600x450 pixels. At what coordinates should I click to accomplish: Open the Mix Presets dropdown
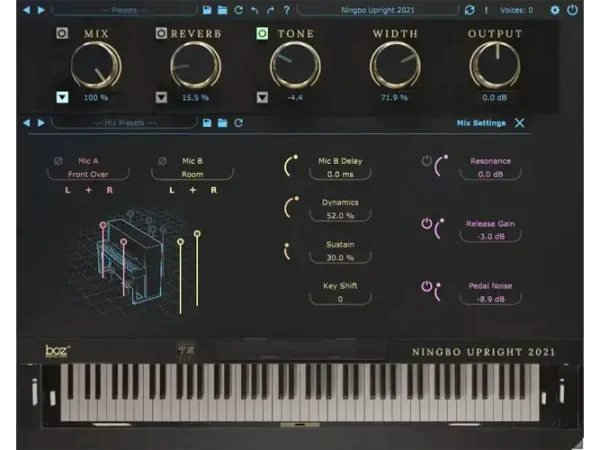coord(124,123)
